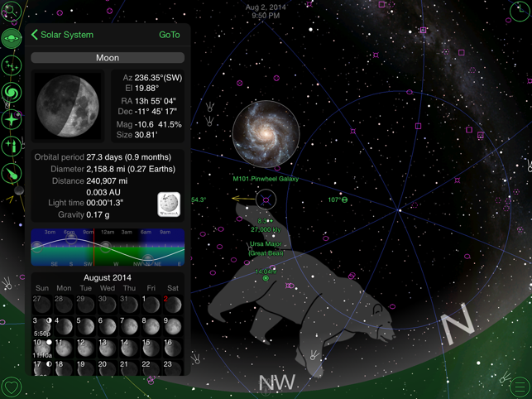Screen dimensions: 532x399
Task: Click the Moon altitude timeline graph
Action: 108,248
